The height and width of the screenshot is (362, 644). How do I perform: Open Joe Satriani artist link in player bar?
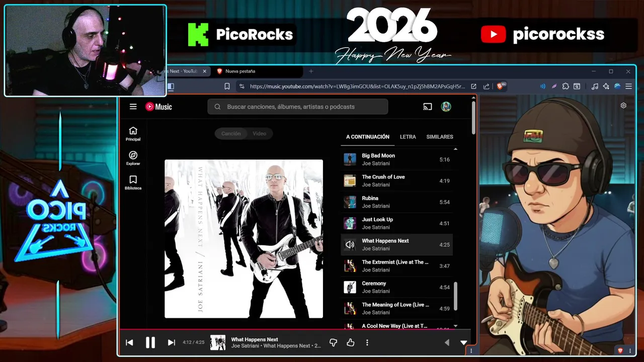point(246,346)
